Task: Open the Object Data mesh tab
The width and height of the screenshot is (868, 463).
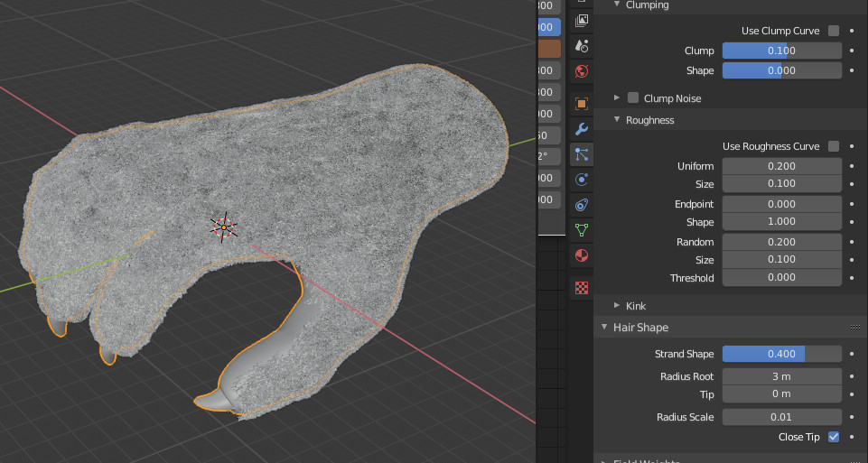Action: pos(582,230)
